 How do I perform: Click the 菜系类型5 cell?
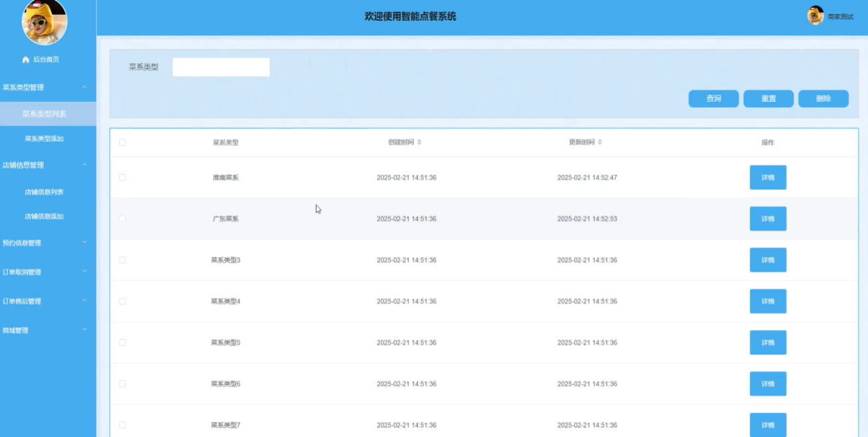tap(225, 342)
